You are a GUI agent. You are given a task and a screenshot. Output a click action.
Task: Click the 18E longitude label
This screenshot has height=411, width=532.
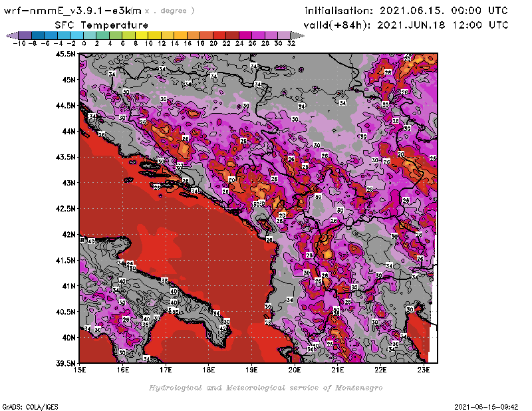(209, 370)
